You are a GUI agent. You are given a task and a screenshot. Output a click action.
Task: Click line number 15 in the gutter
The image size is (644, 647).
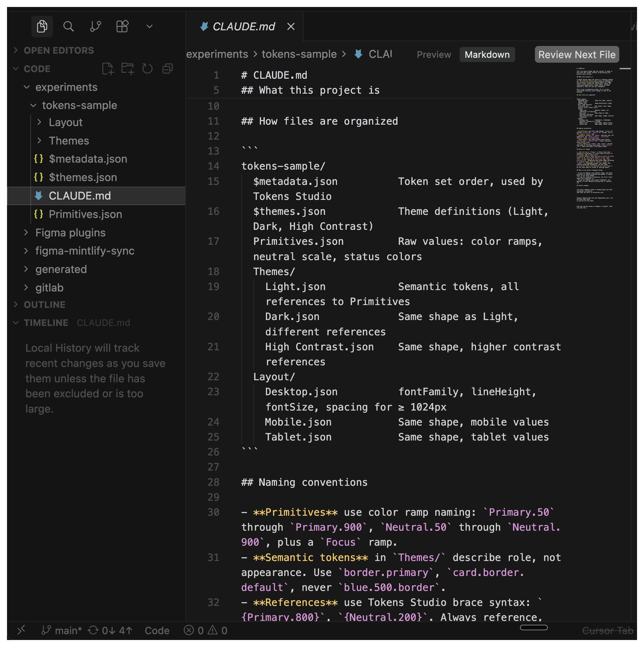tap(214, 181)
